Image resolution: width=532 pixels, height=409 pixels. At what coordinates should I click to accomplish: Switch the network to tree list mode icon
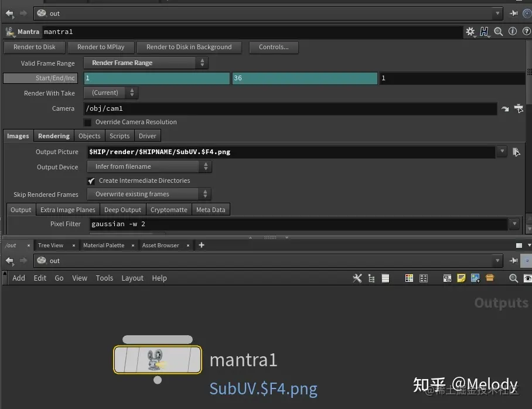point(371,278)
